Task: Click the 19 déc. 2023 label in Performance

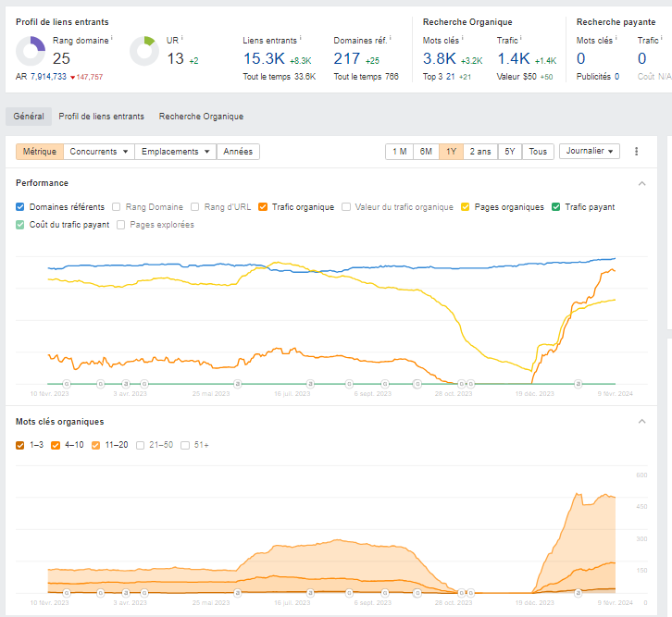Action: [x=534, y=393]
